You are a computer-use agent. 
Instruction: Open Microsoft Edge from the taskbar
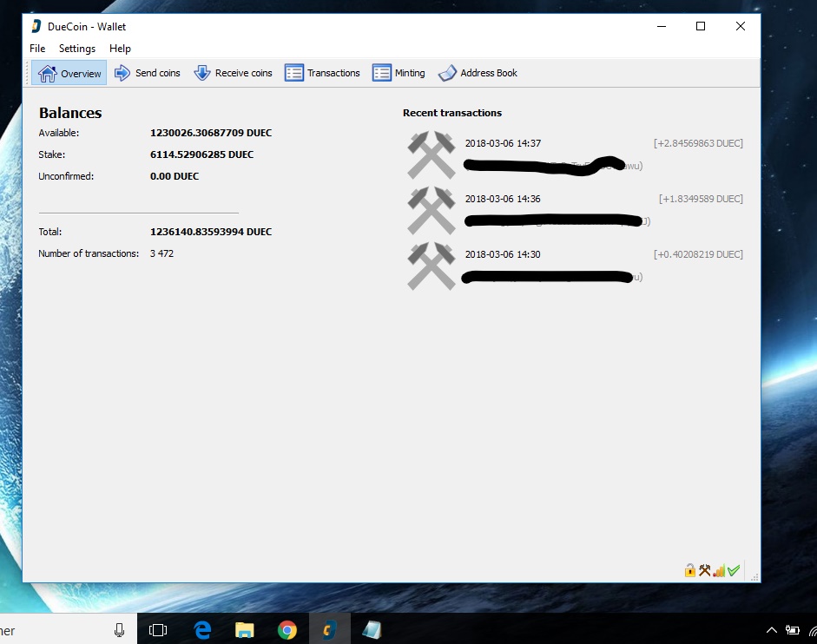(202, 630)
